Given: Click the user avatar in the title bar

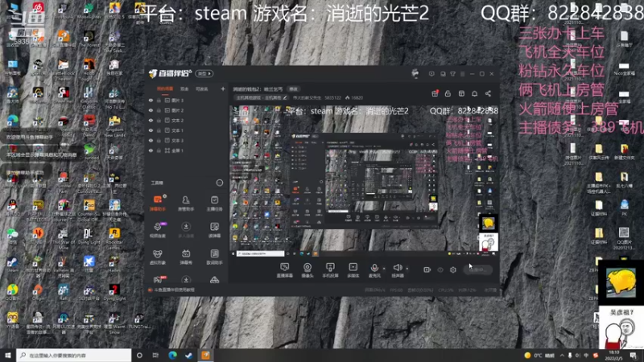Looking at the screenshot, I should click(x=415, y=73).
